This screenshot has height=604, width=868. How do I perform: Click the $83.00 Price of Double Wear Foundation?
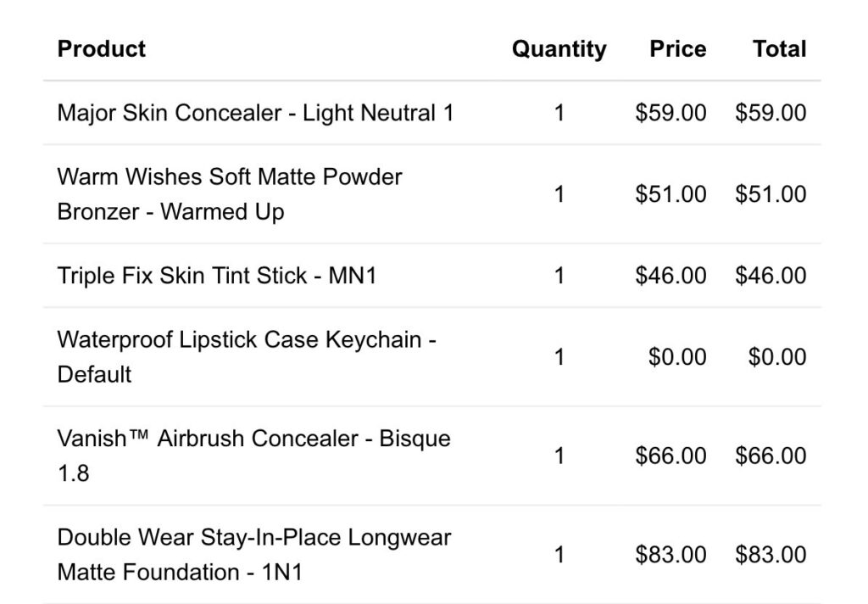click(x=670, y=555)
